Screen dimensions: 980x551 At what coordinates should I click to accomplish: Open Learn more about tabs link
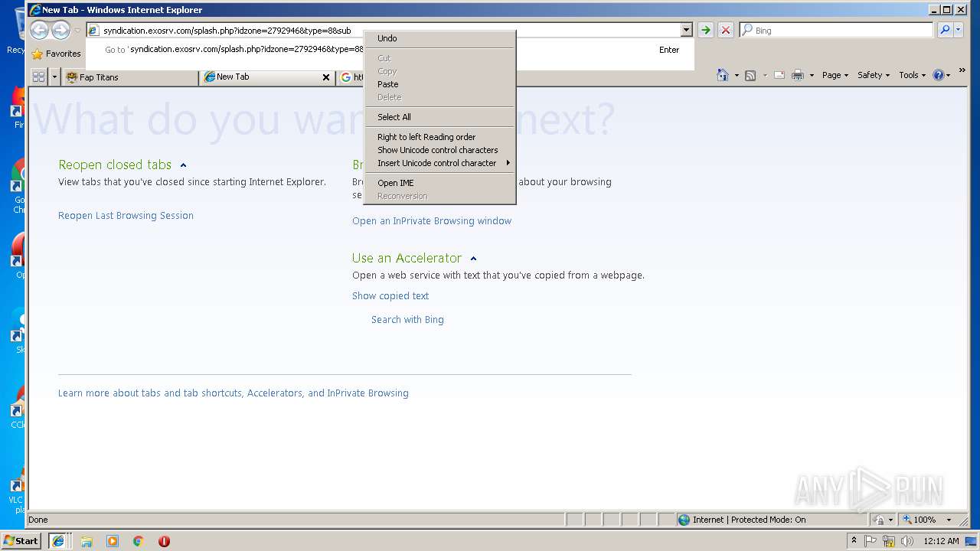click(x=234, y=393)
